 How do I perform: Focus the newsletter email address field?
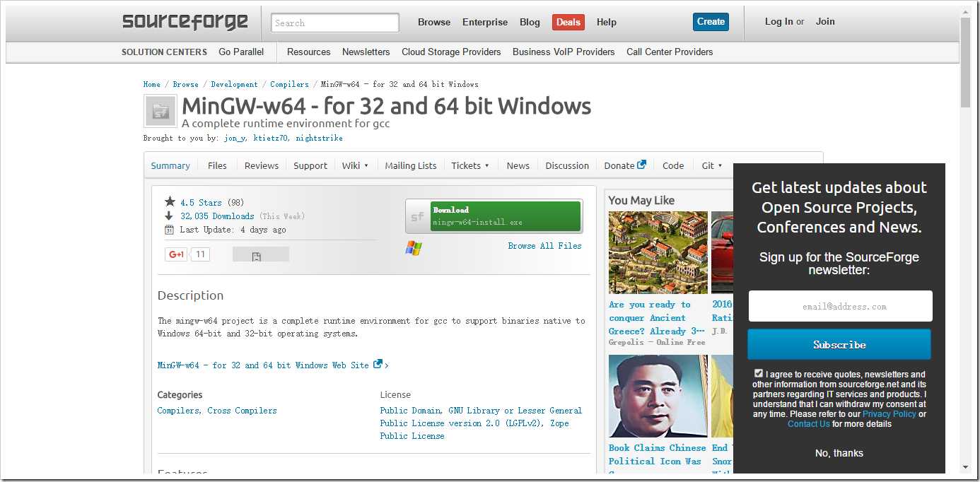click(x=840, y=307)
